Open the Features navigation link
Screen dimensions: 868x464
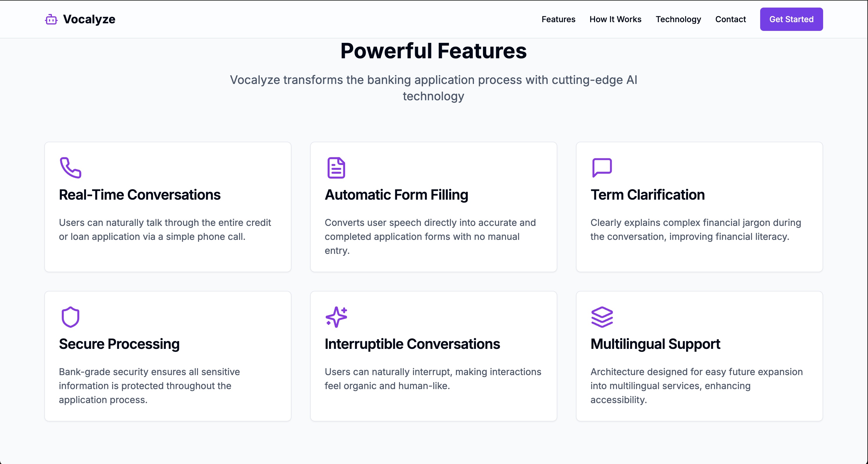tap(558, 19)
